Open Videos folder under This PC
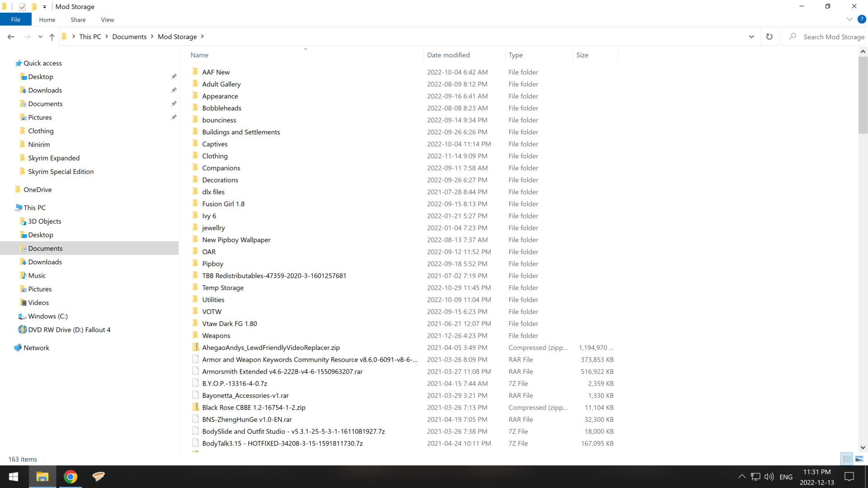Screen dimensions: 868x488 (38, 303)
